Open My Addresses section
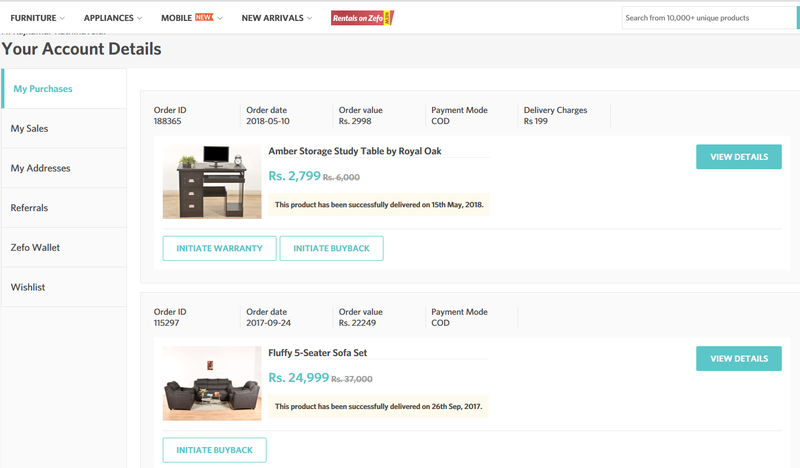This screenshot has width=800, height=468. pyautogui.click(x=64, y=168)
